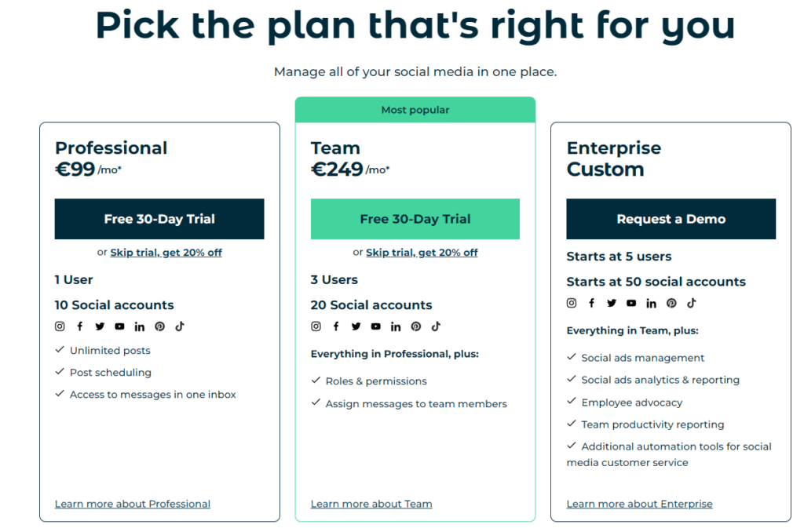The height and width of the screenshot is (532, 804).
Task: Click TikTok icon in Enterprise plan
Action: pos(692,303)
